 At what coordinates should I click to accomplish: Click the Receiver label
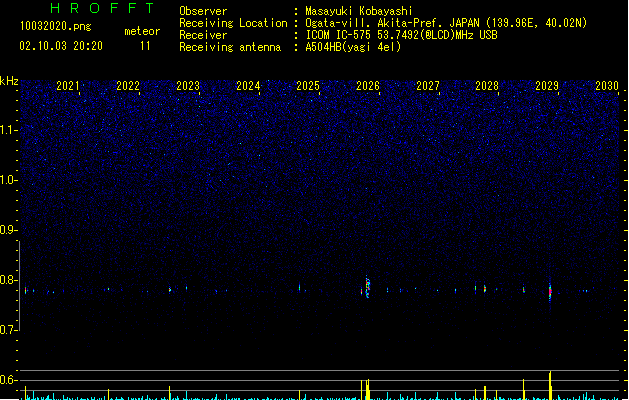203,35
